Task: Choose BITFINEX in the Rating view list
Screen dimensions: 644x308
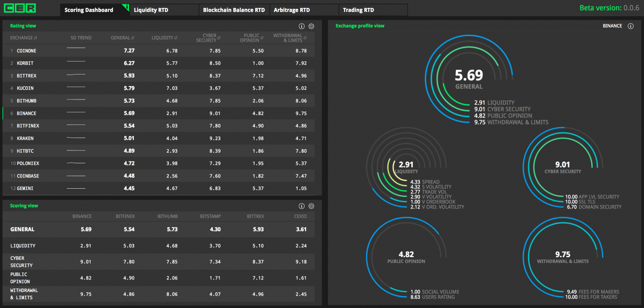Action: tap(159, 126)
